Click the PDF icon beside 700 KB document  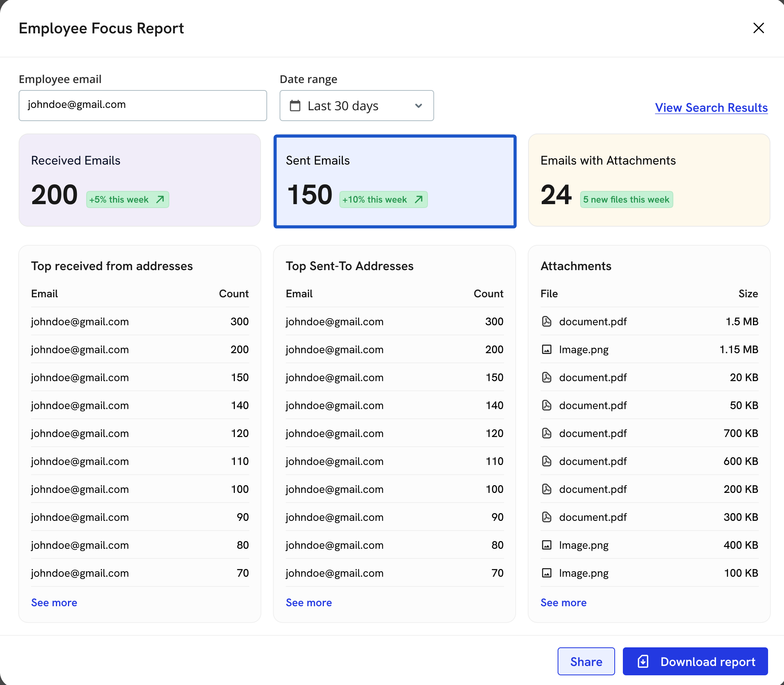546,433
